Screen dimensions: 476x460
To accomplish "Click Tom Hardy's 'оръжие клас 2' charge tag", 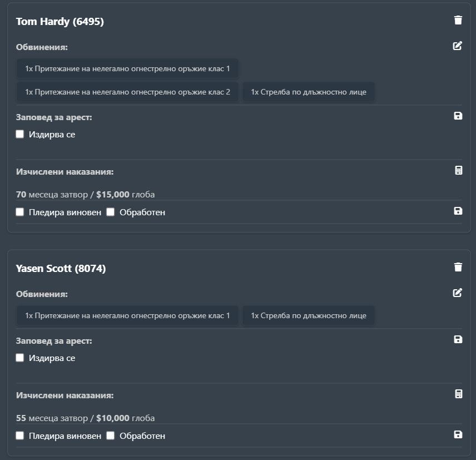I will 127,92.
